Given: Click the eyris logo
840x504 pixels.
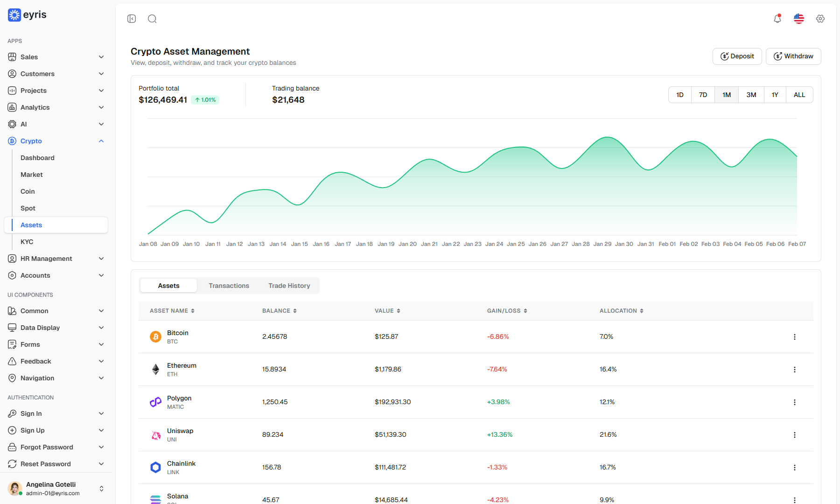Looking at the screenshot, I should pyautogui.click(x=28, y=15).
